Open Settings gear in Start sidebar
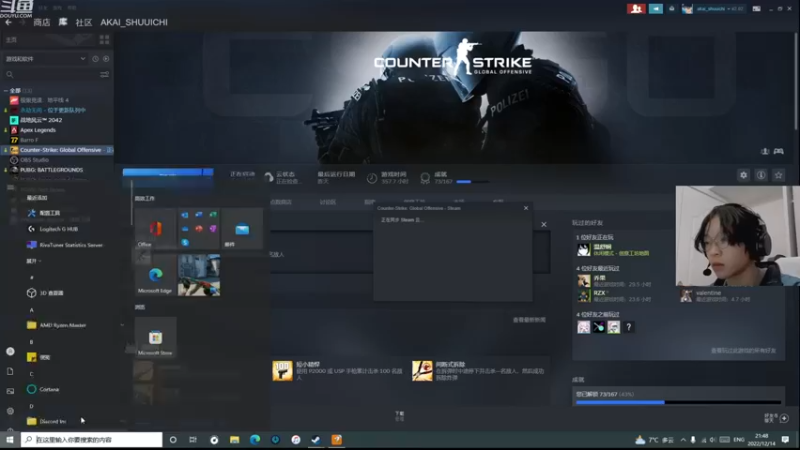The image size is (800, 450). [x=10, y=411]
